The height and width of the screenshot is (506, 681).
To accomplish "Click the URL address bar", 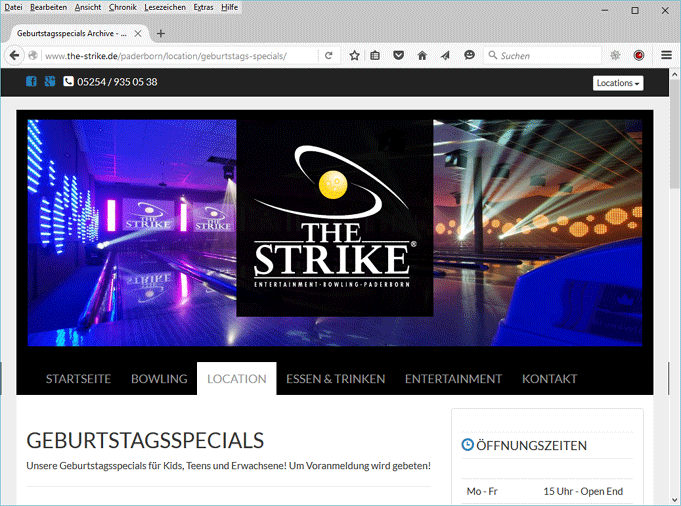I will pos(180,56).
